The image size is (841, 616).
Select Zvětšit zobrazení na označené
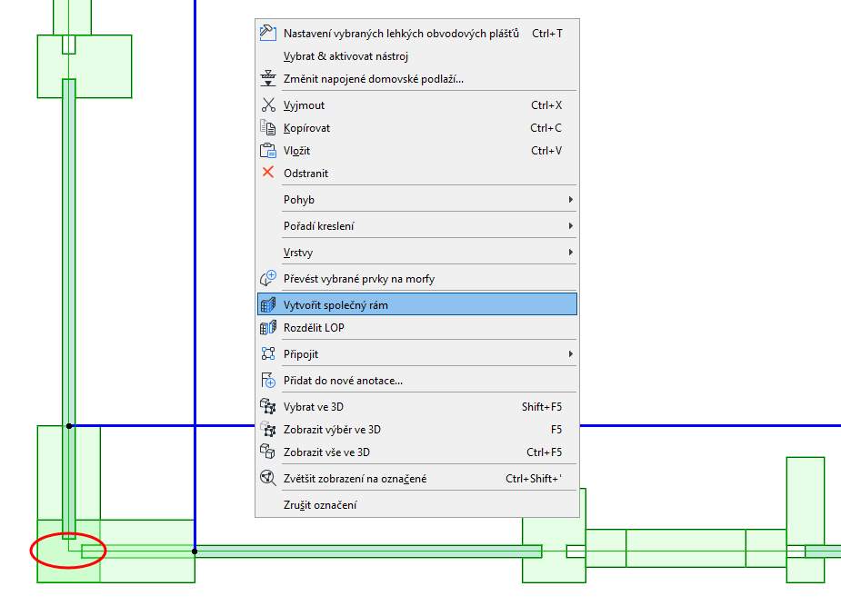click(x=416, y=478)
